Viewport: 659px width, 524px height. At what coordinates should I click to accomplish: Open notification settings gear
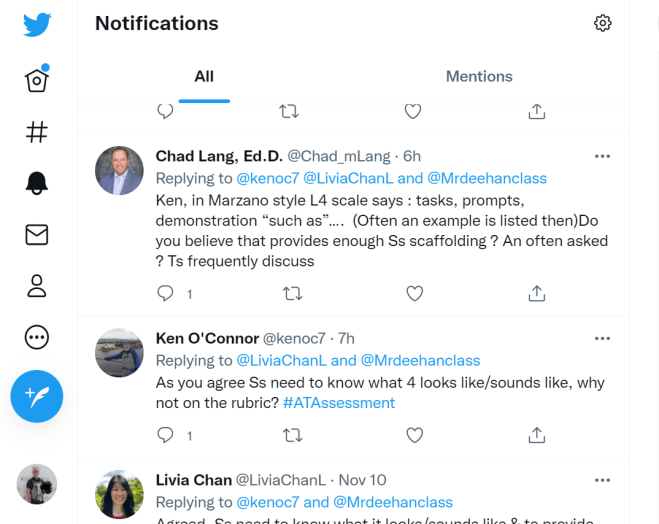pyautogui.click(x=602, y=23)
